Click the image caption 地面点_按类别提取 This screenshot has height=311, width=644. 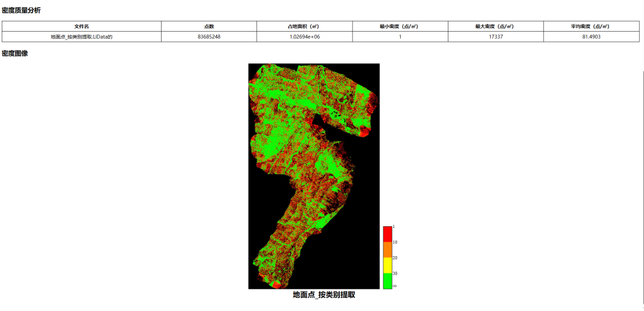pyautogui.click(x=324, y=295)
